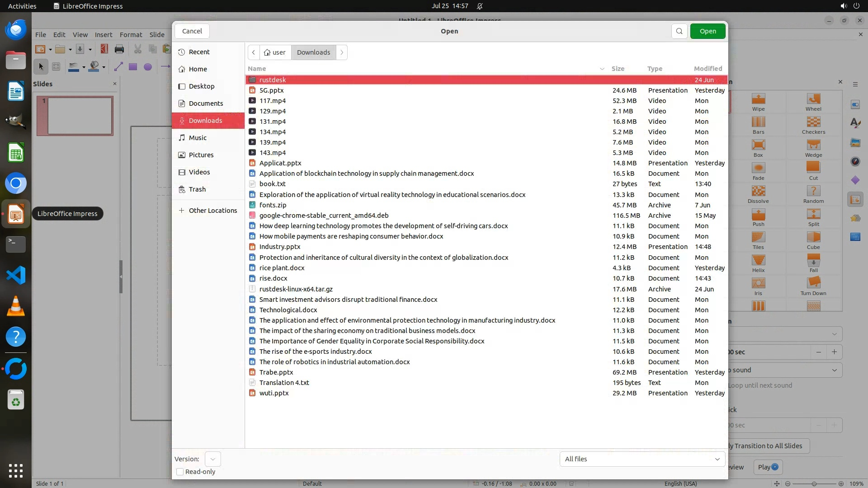Click the search icon in the Open dialog

[x=679, y=31]
